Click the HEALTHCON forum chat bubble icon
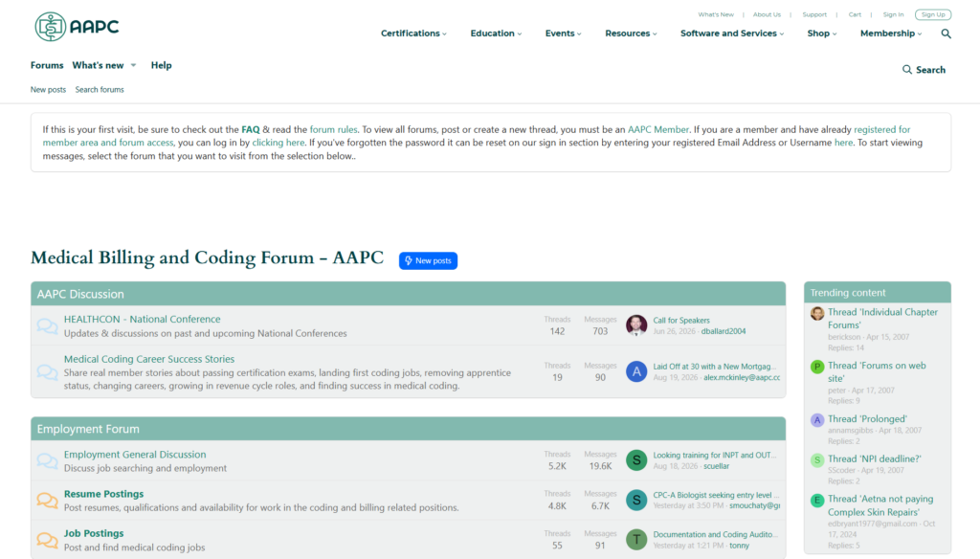This screenshot has width=980, height=559. 47,325
